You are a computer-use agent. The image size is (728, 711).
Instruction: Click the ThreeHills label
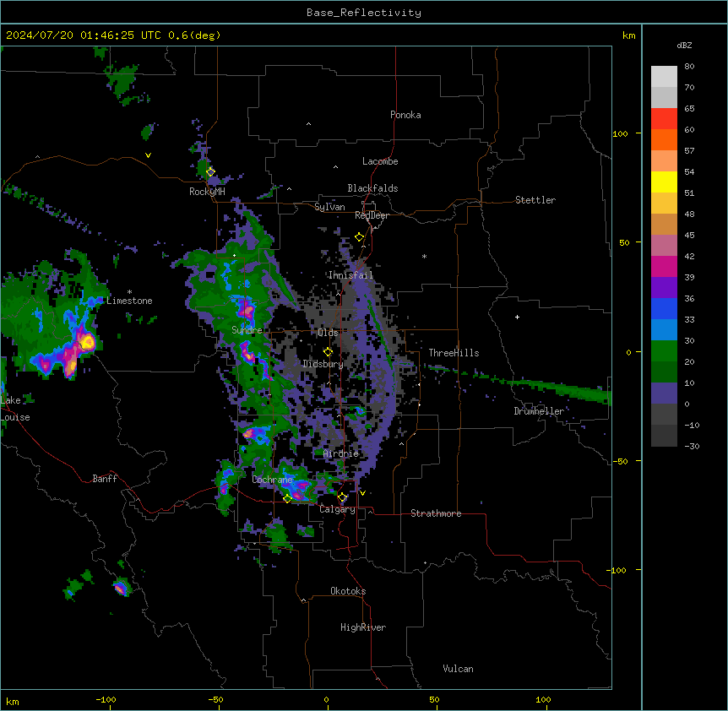[454, 353]
